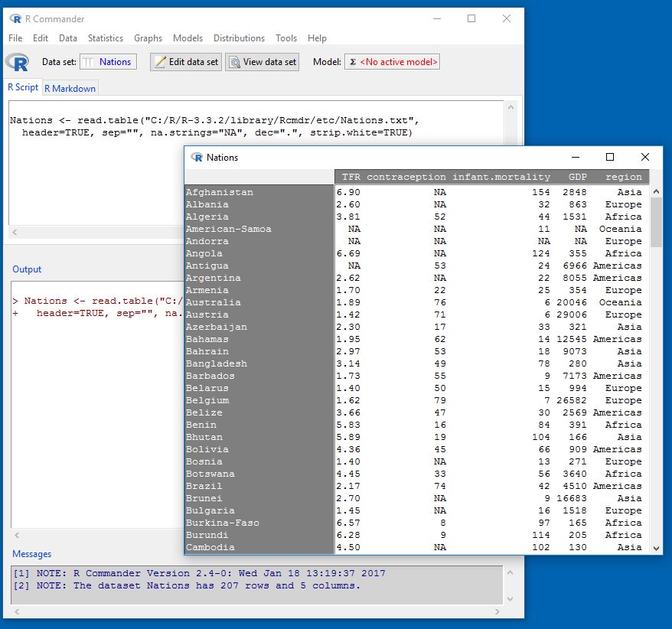This screenshot has height=629, width=672.
Task: Click the contraception column header
Action: coord(406,177)
